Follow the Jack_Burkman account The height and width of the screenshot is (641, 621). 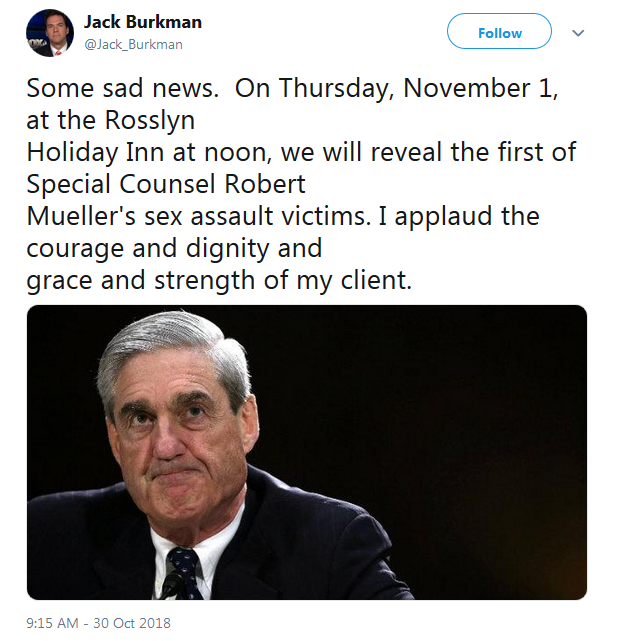[x=499, y=31]
